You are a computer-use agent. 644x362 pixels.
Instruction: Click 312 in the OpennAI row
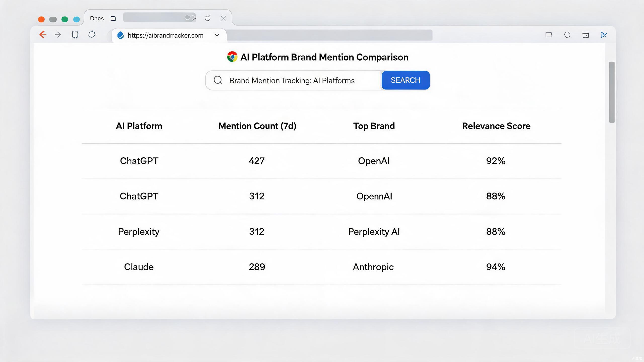(257, 196)
